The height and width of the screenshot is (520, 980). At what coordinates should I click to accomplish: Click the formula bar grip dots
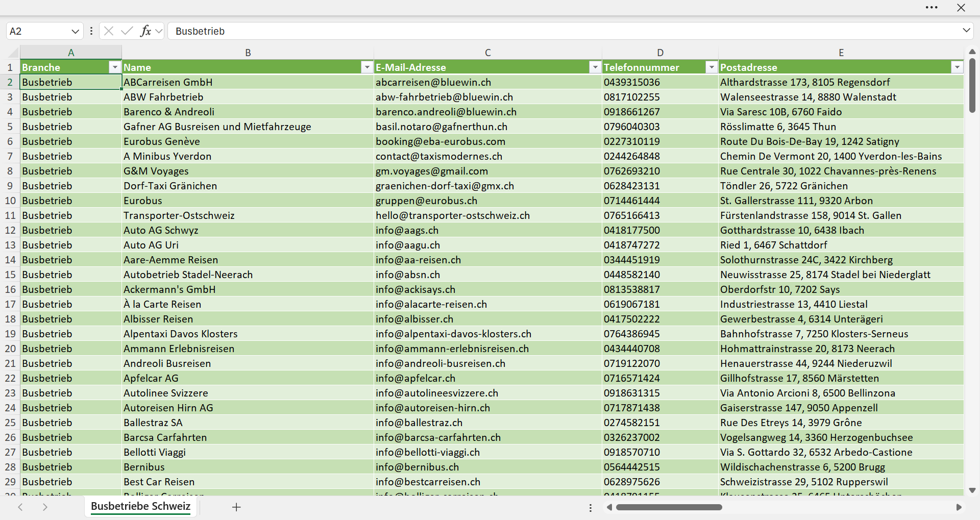pos(91,31)
